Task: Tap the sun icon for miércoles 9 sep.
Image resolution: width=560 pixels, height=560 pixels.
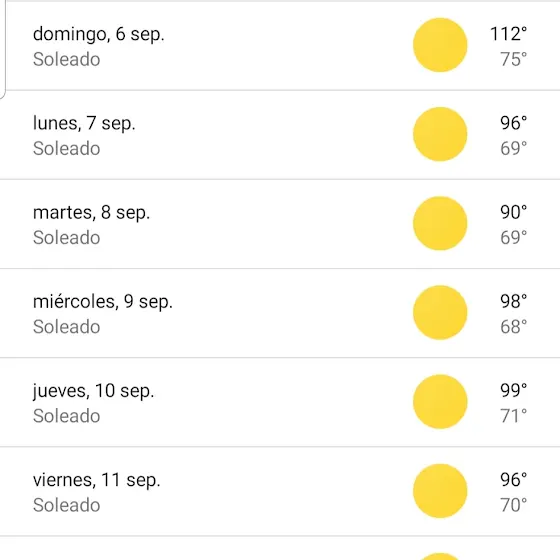Action: pos(440,312)
